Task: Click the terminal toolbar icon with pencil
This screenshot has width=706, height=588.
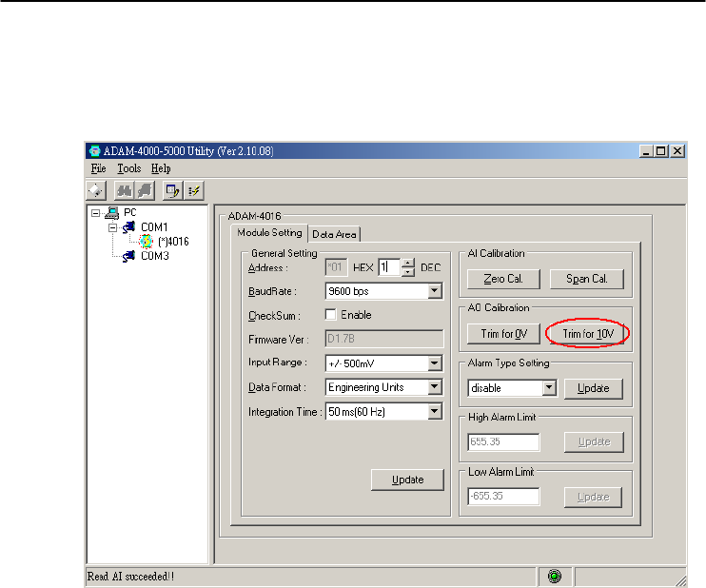Action: coord(172,189)
